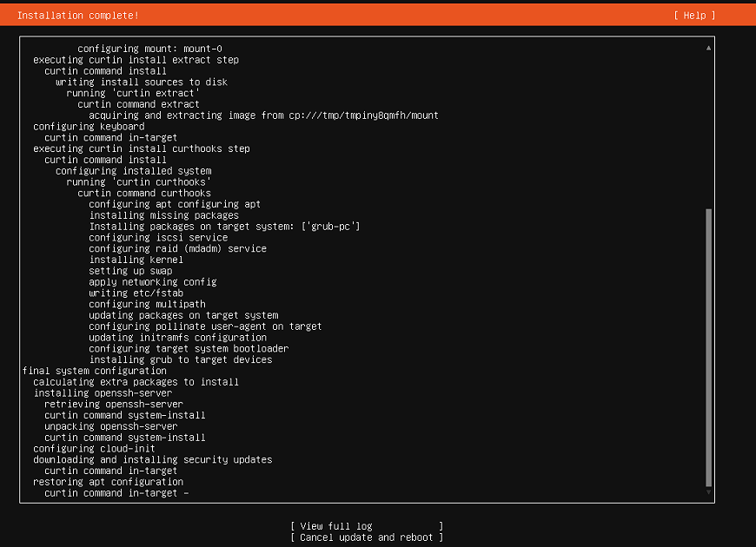Click the View full log button
The width and height of the screenshot is (756, 547).
tap(367, 526)
